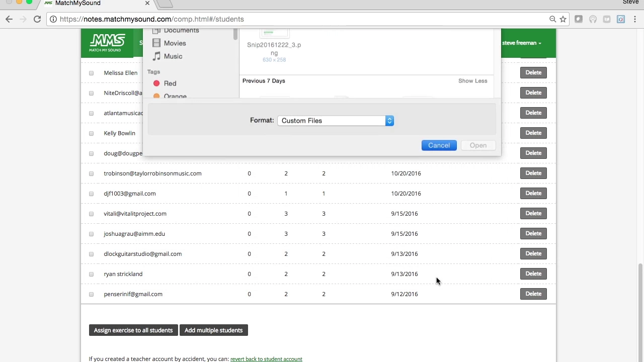Screen dimensions: 644x362
Task: Click the gray shield extension icon
Action: coord(579,19)
